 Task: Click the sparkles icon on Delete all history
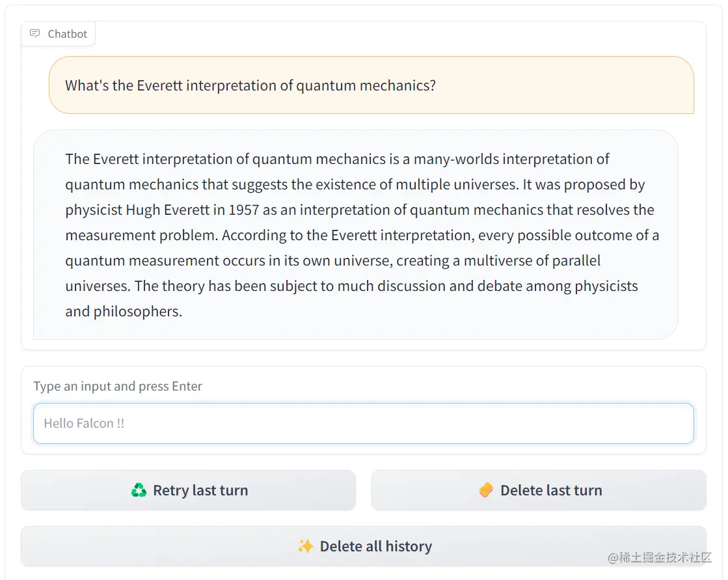(305, 546)
